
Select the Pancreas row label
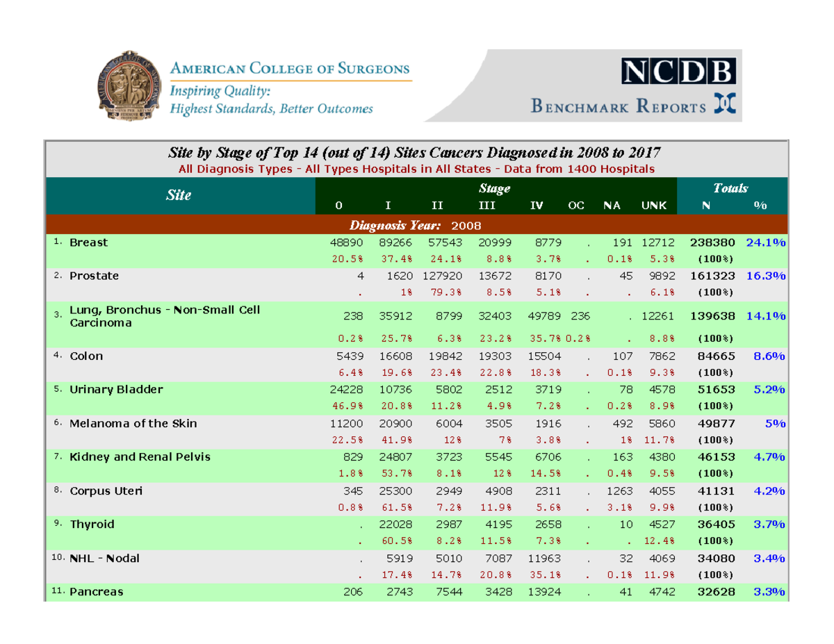[x=96, y=592]
